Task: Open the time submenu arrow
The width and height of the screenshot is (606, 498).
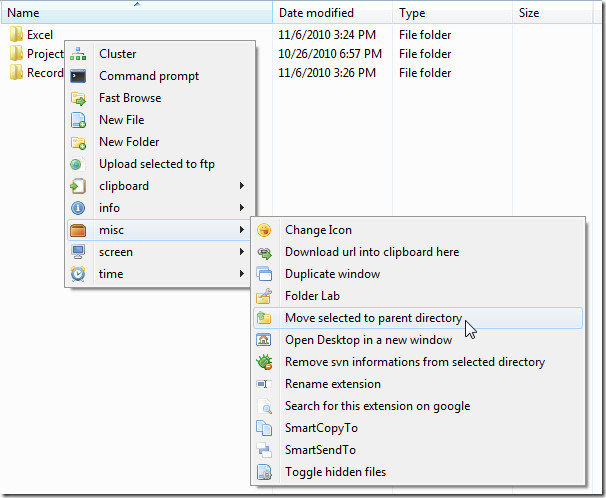Action: pyautogui.click(x=241, y=274)
